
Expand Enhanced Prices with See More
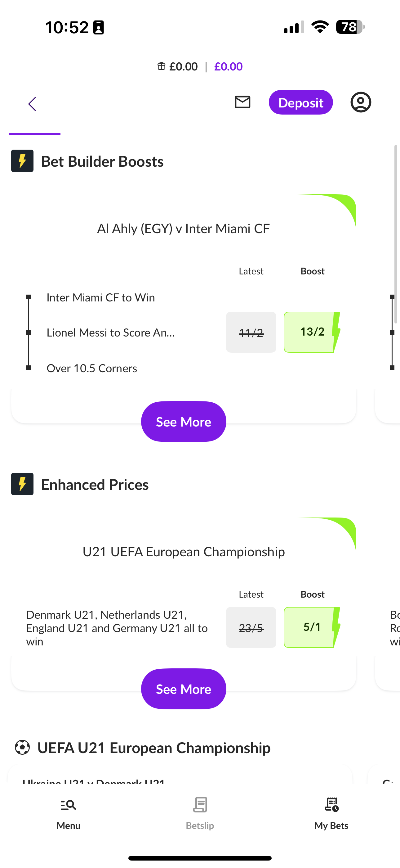(x=184, y=689)
